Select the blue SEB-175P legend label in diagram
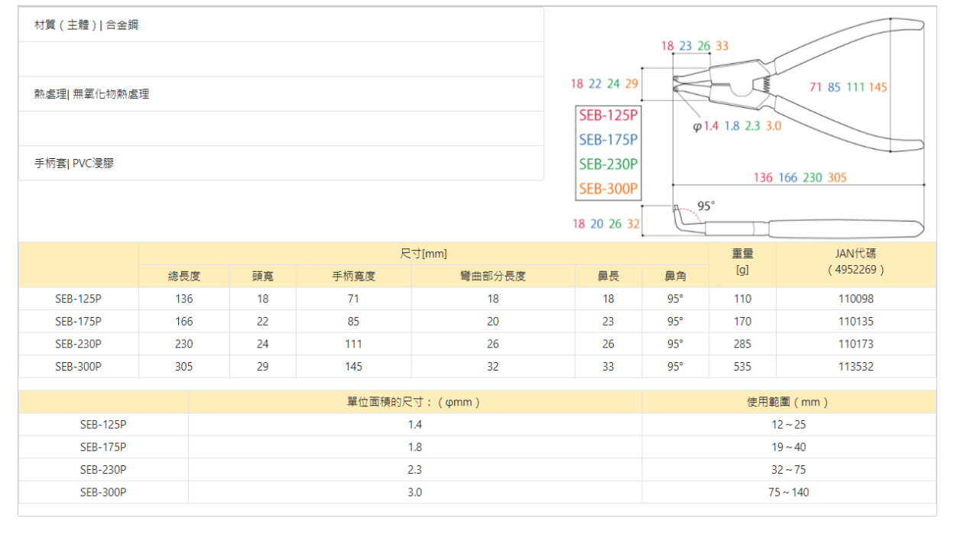 pos(608,140)
